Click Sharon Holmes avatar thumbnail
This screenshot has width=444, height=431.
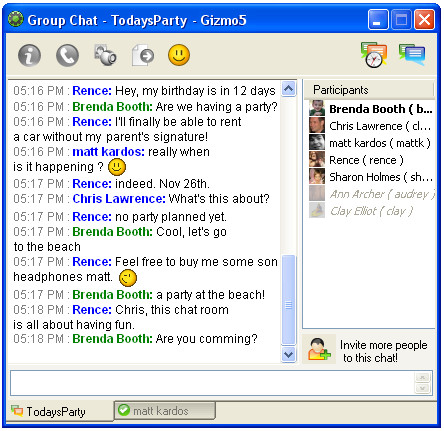click(317, 176)
